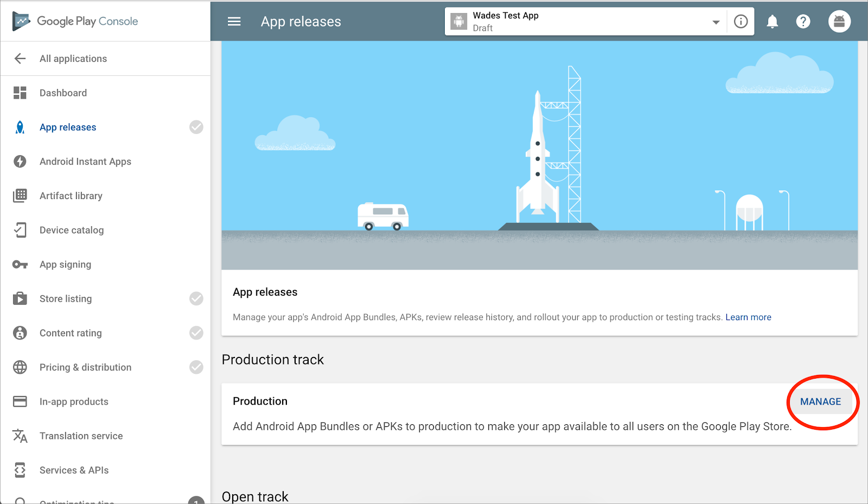Click the back arrow beside All applications
The width and height of the screenshot is (868, 504).
[20, 59]
